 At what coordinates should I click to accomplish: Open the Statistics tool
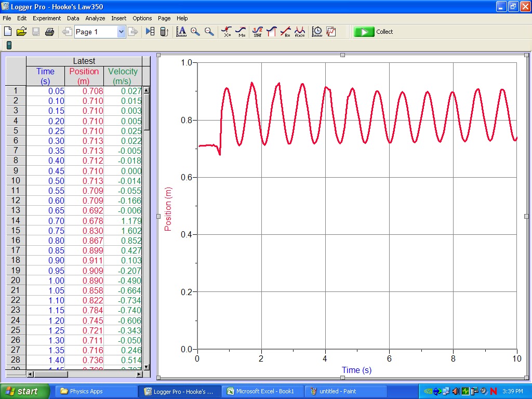pos(257,32)
